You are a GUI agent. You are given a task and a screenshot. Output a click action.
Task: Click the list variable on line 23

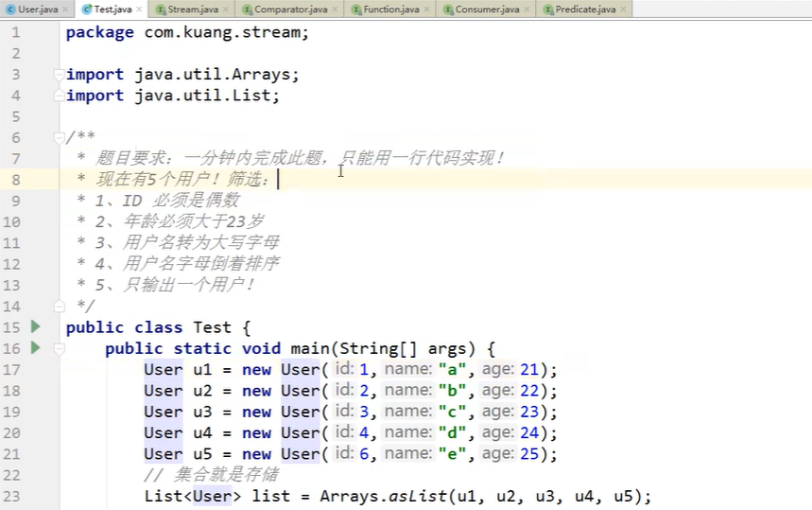point(271,496)
